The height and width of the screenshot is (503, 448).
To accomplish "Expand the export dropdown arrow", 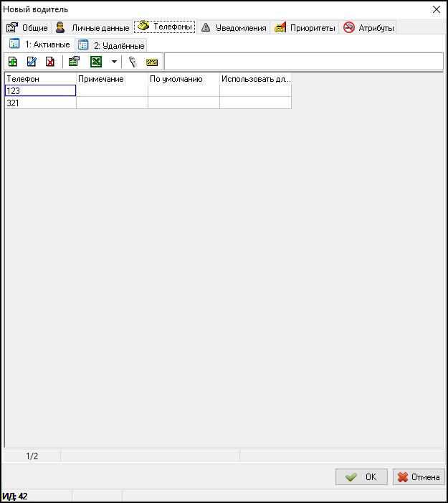I will pos(114,62).
